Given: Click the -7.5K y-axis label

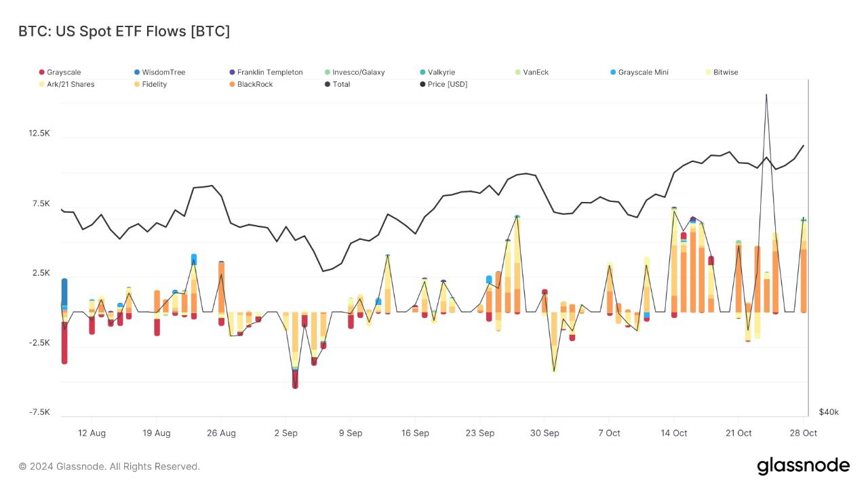Looking at the screenshot, I should [39, 412].
